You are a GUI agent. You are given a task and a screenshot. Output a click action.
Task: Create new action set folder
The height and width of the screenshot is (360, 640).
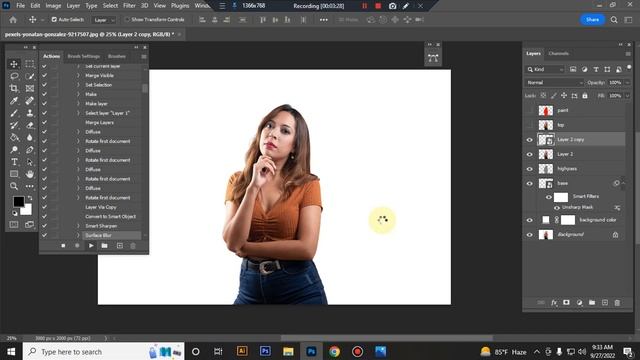(x=104, y=246)
